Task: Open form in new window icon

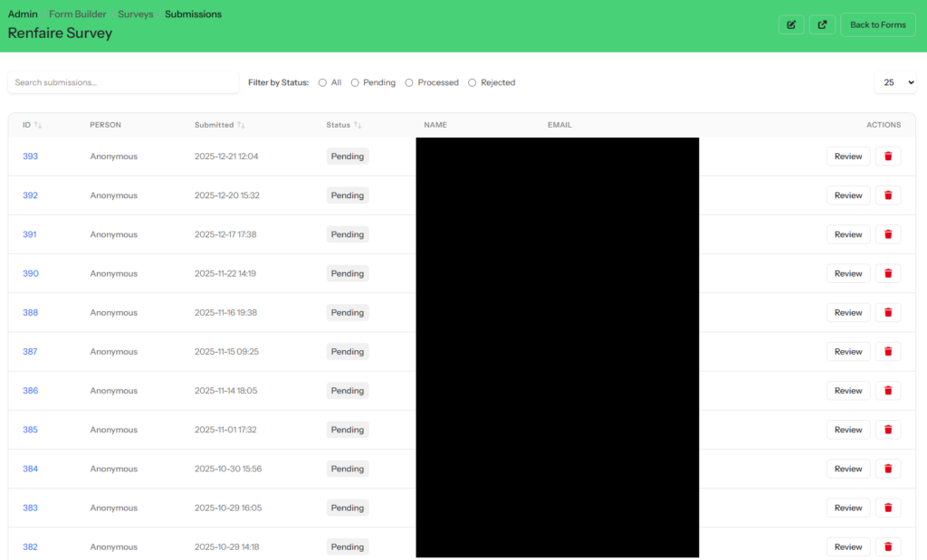Action: [x=822, y=24]
